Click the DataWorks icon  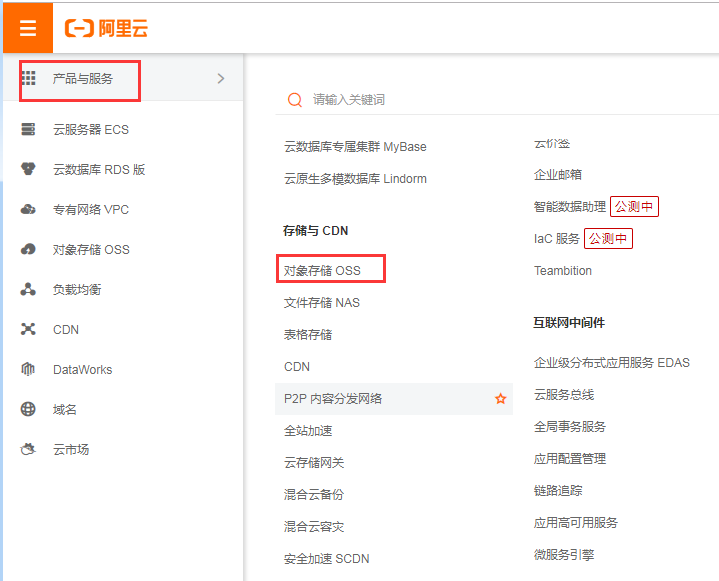[28, 369]
